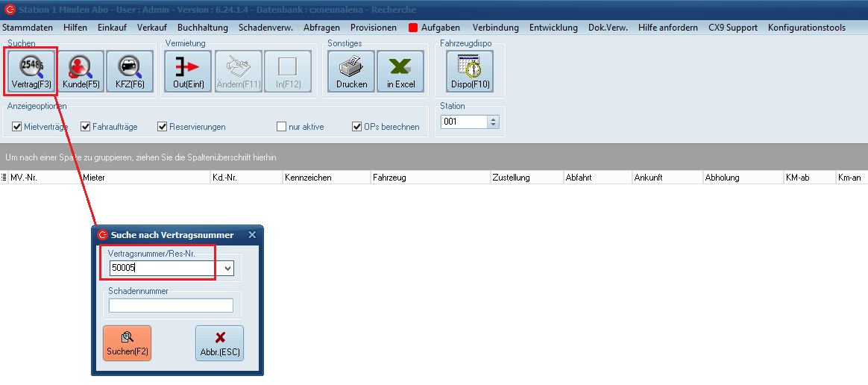Toggle the Fahraufträge checkbox
This screenshot has height=385, width=868.
[x=86, y=127]
